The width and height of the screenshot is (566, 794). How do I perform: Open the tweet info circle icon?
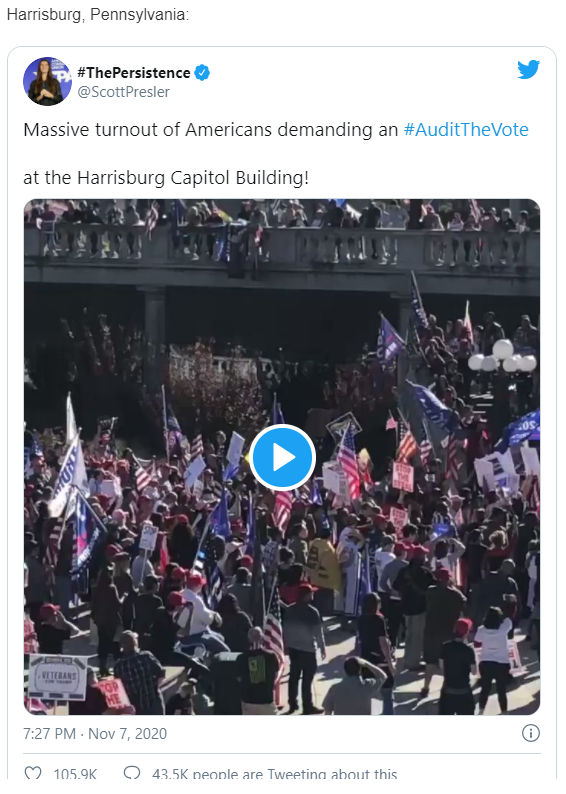[x=531, y=733]
